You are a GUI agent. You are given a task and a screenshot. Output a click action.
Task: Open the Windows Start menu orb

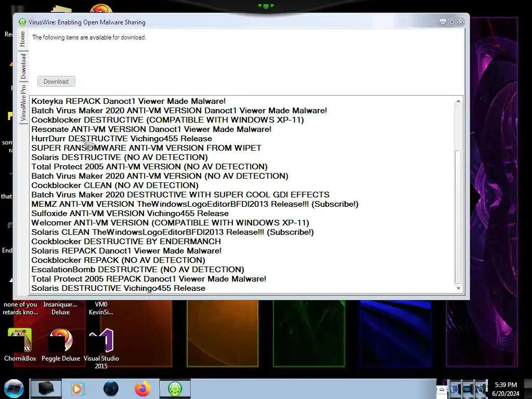coord(14,389)
